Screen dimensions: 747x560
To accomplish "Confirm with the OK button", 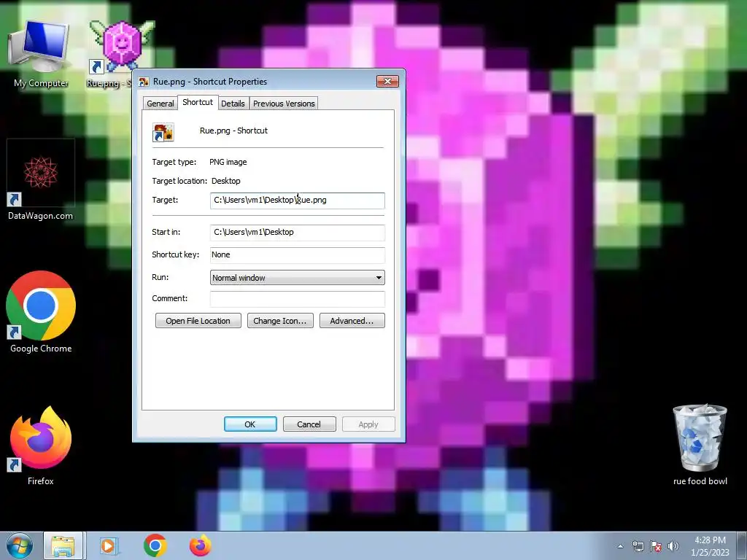I will click(x=250, y=424).
